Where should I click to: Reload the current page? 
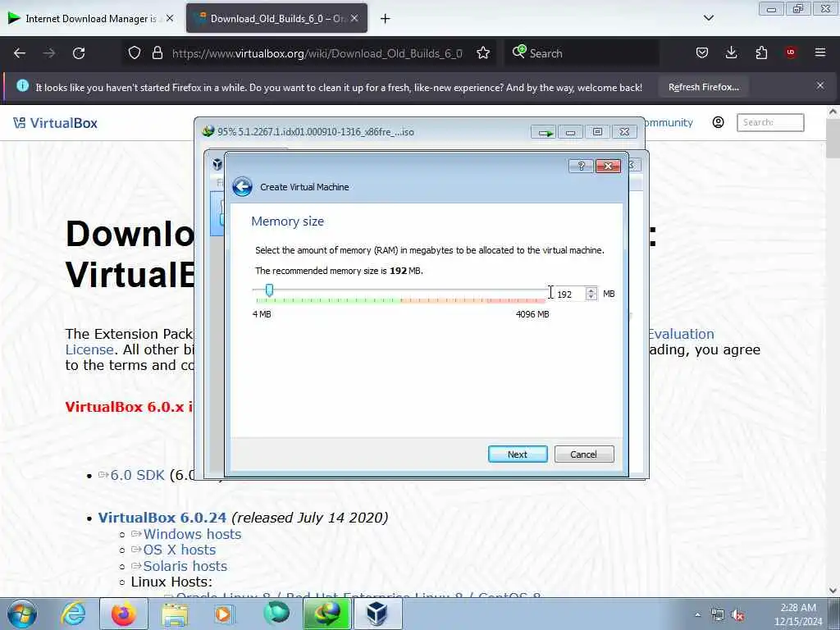79,53
